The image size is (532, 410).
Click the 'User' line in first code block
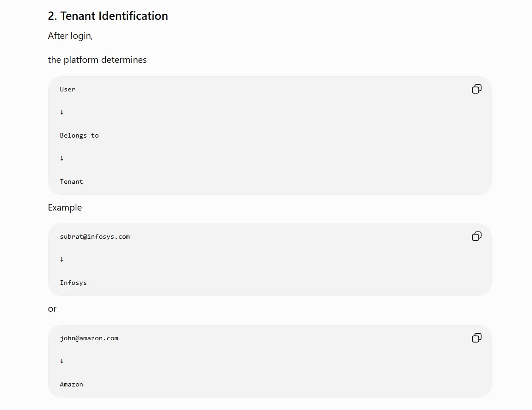point(67,89)
